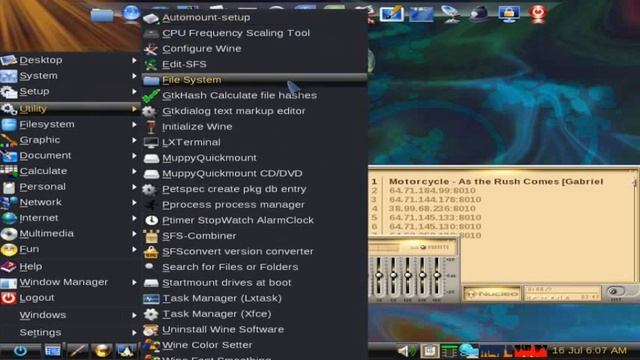Expand the Filesystem submenu
The image size is (640, 360).
pos(70,124)
